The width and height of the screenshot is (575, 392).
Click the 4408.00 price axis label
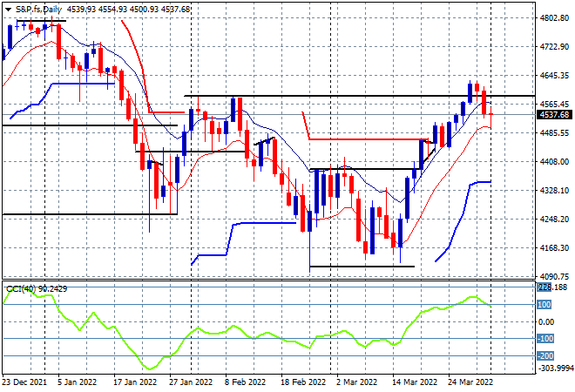[x=554, y=162]
